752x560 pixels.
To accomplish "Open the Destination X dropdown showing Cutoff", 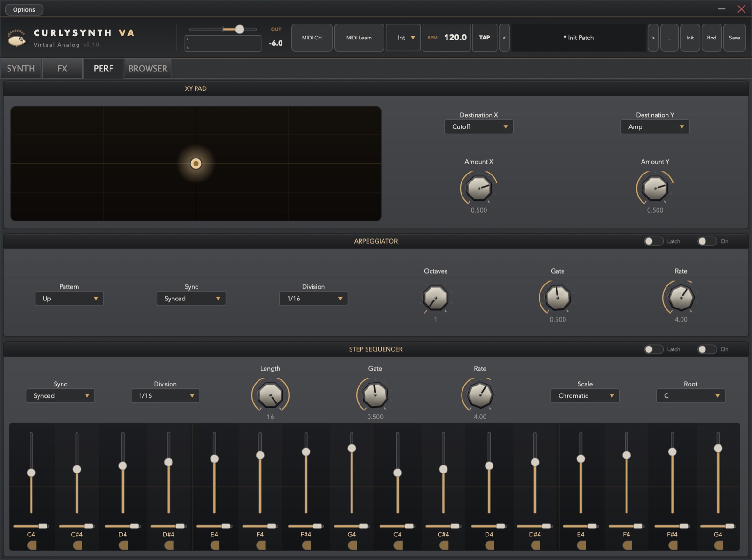I will [479, 127].
